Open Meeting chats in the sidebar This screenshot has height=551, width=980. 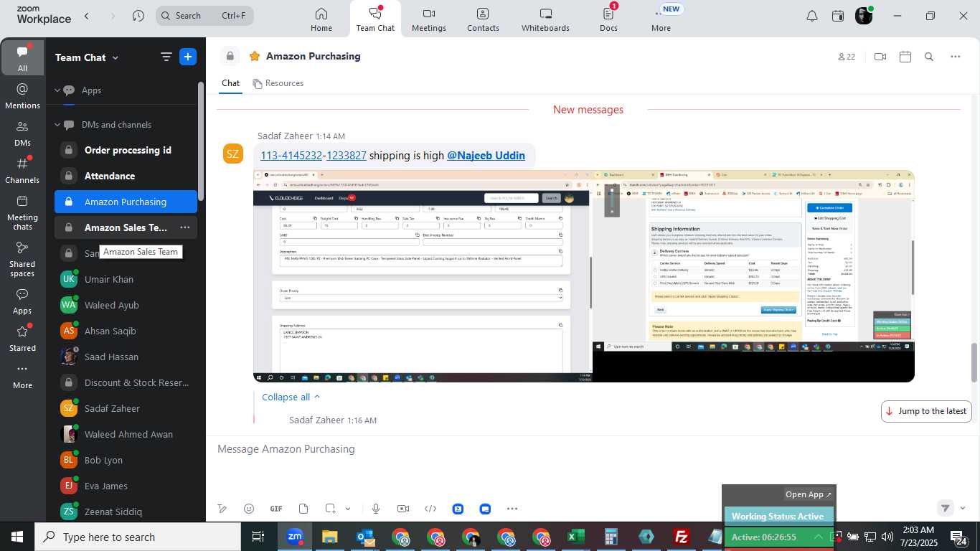(22, 212)
